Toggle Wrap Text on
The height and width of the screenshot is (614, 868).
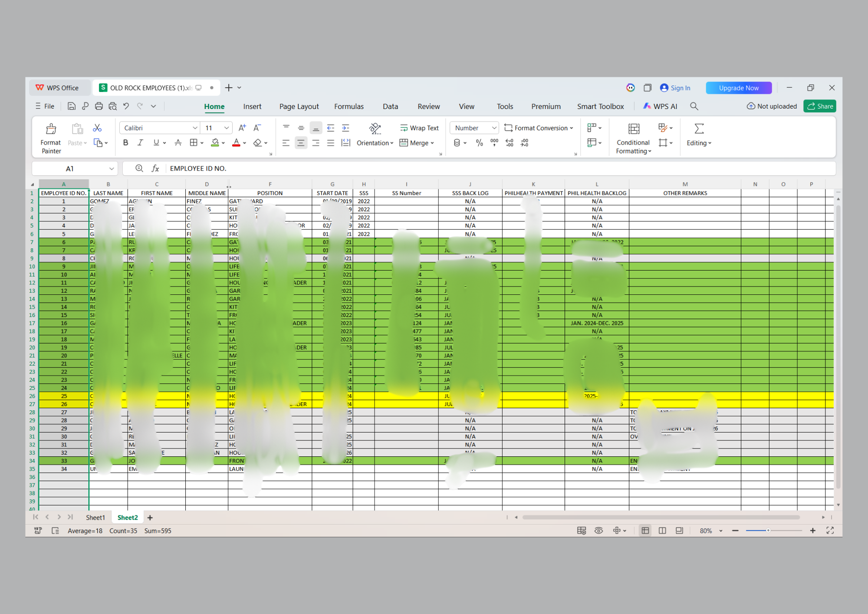click(x=419, y=128)
